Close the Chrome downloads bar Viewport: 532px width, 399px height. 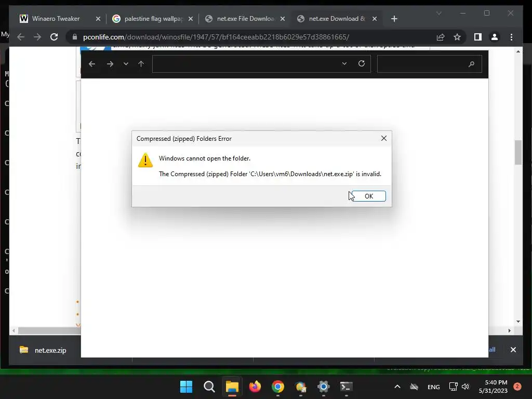[x=513, y=350]
